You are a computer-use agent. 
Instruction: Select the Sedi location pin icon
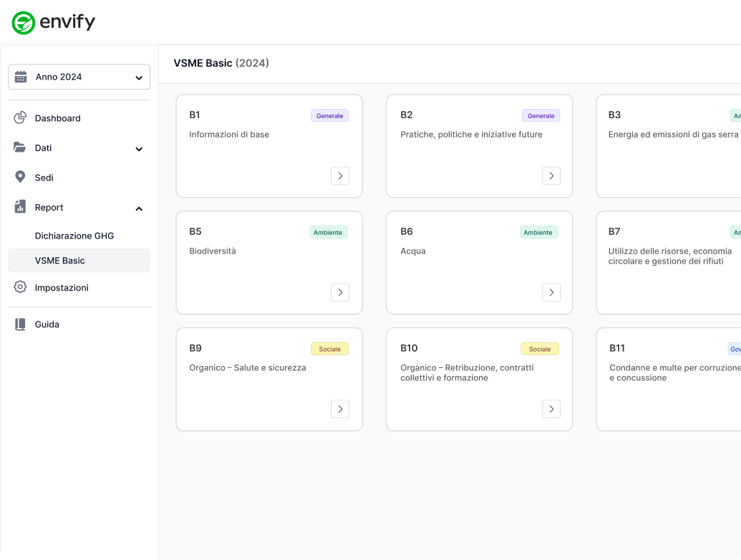[x=21, y=177]
